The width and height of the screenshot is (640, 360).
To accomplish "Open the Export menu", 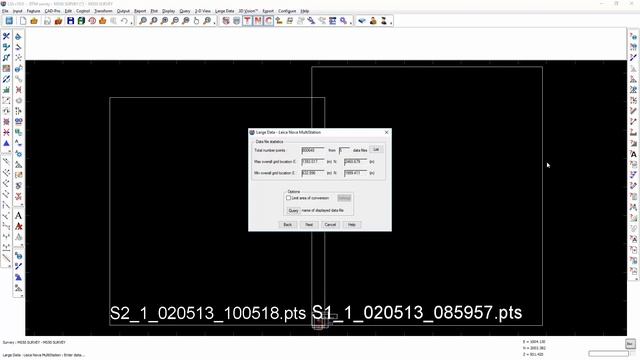I will tap(268, 11).
